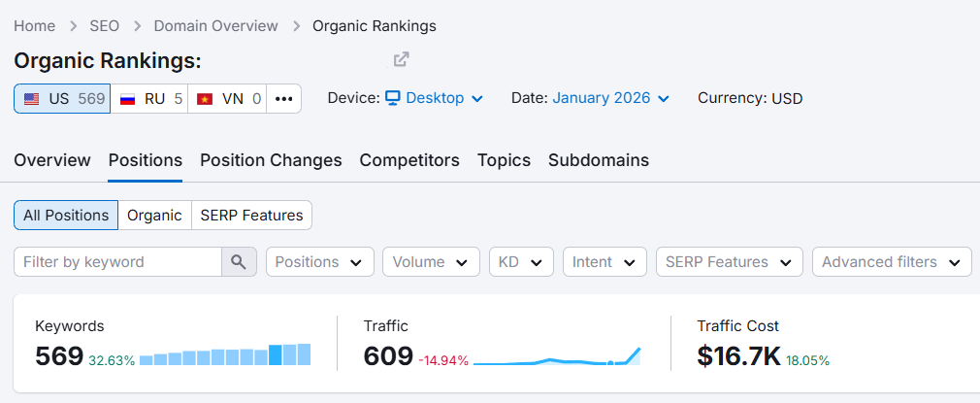
Task: Toggle SERP Features positions filter
Action: [x=251, y=216]
